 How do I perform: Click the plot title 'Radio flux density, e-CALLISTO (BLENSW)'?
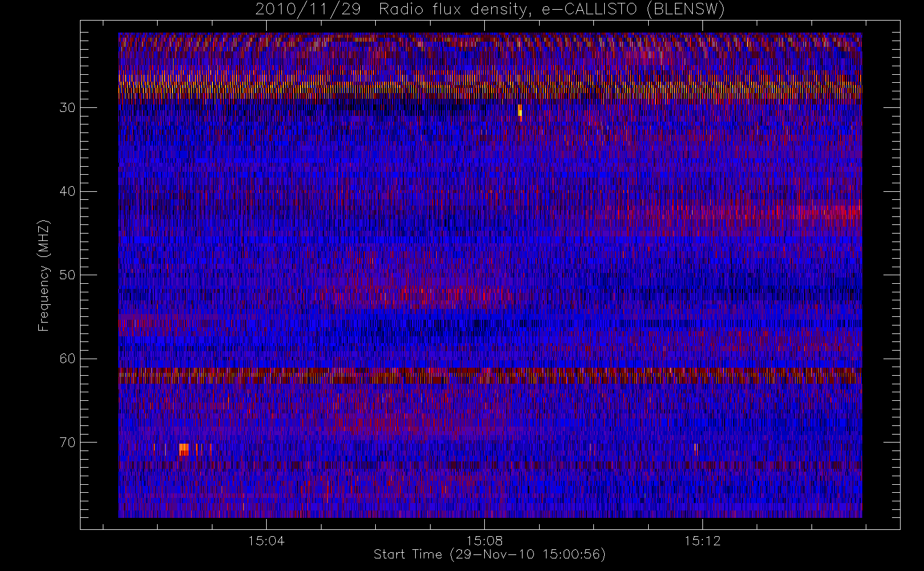pyautogui.click(x=552, y=10)
